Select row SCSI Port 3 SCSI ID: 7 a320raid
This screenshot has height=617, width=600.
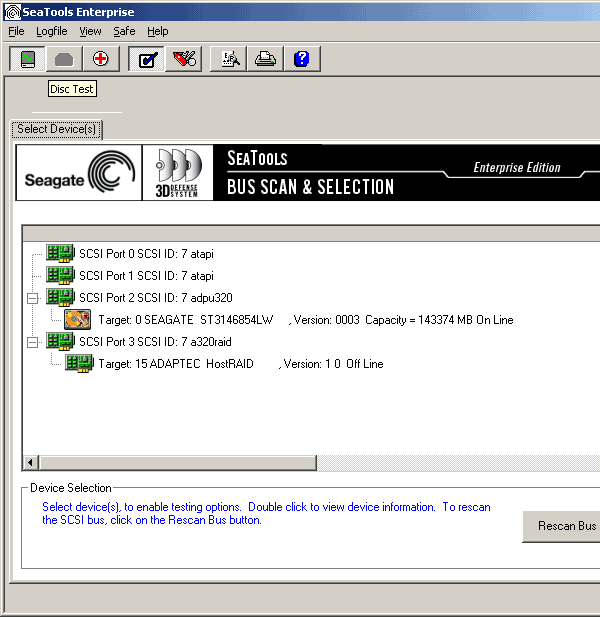coord(155,342)
